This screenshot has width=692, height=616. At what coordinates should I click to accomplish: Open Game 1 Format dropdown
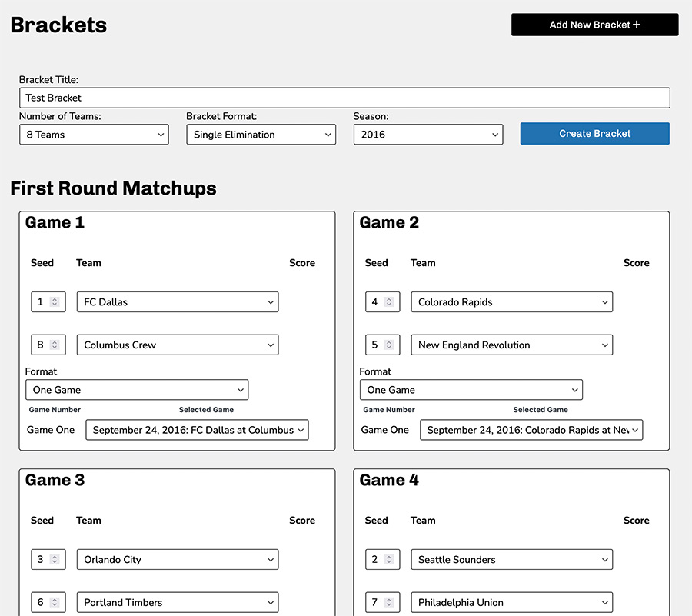pos(137,390)
